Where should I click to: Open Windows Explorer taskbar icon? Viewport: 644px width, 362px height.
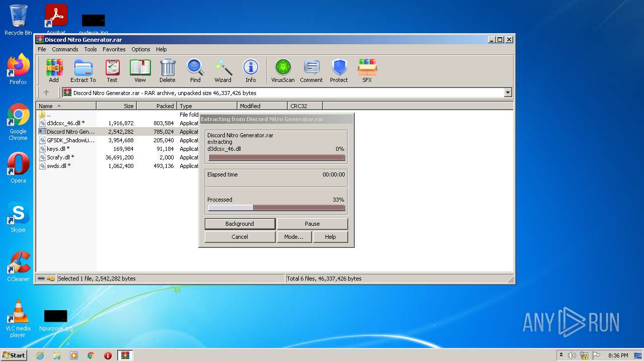click(x=57, y=355)
